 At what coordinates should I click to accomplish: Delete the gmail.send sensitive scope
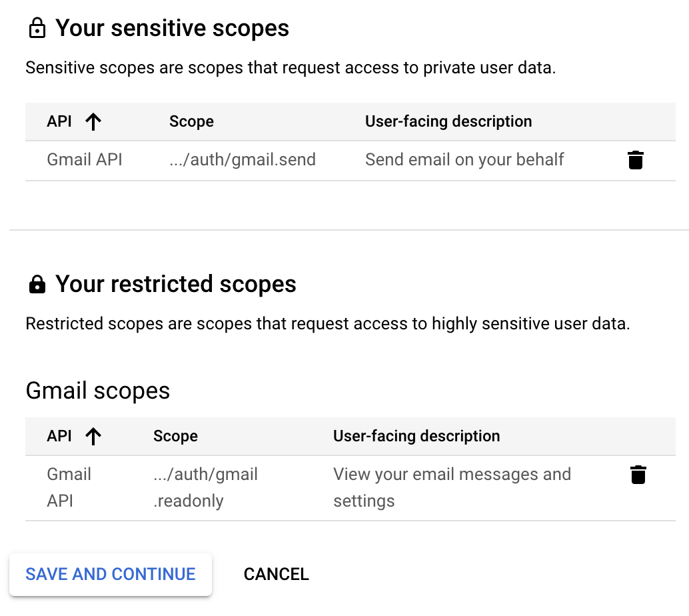pos(636,160)
